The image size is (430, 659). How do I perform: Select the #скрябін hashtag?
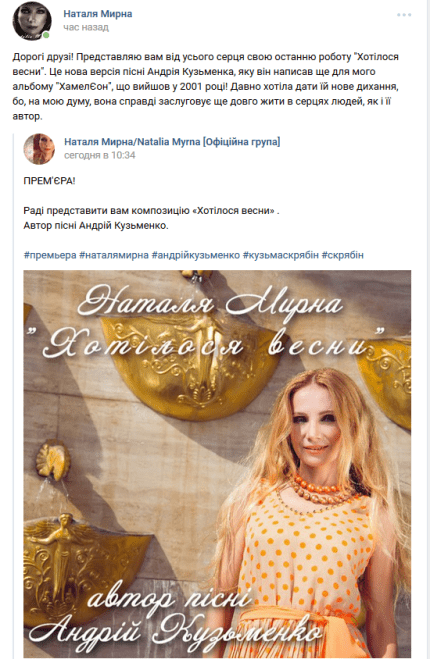pyautogui.click(x=343, y=255)
